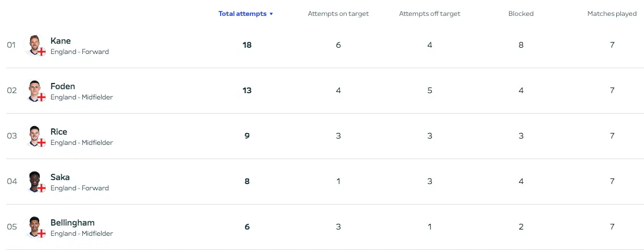Open Foden's player name link
The image size is (644, 250).
click(62, 86)
